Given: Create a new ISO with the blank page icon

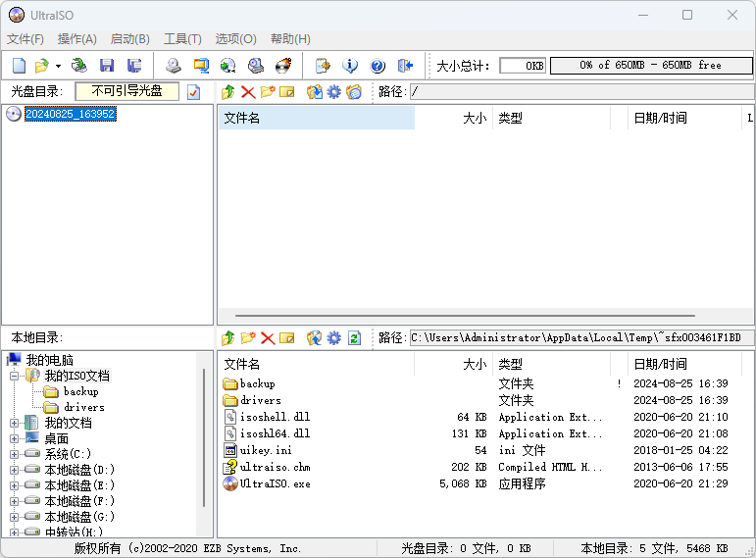Looking at the screenshot, I should tap(19, 65).
